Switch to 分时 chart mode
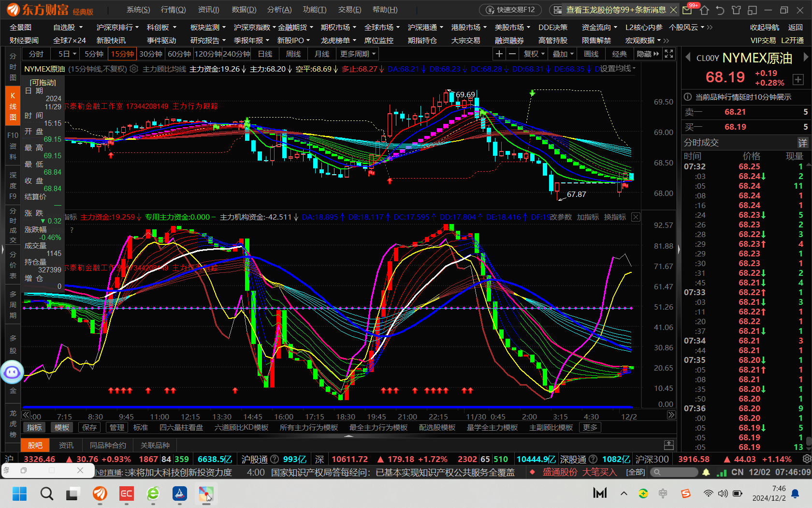The image size is (812, 508). pos(36,54)
